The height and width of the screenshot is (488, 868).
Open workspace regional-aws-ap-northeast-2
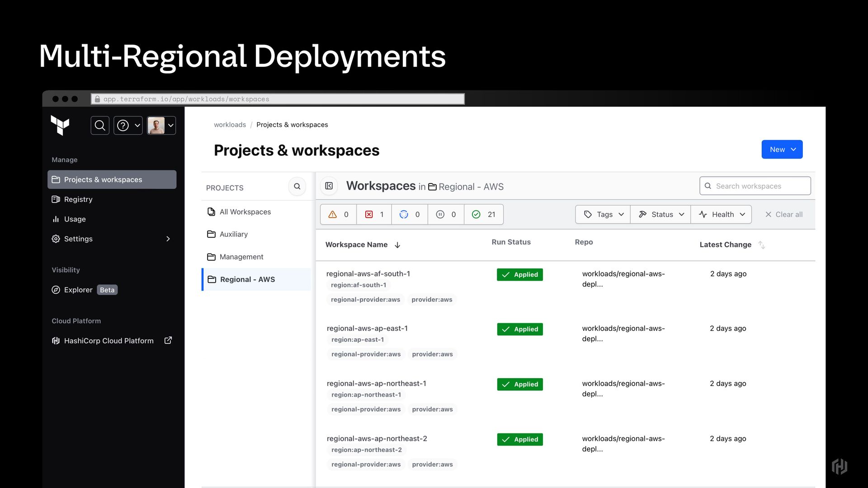377,438
